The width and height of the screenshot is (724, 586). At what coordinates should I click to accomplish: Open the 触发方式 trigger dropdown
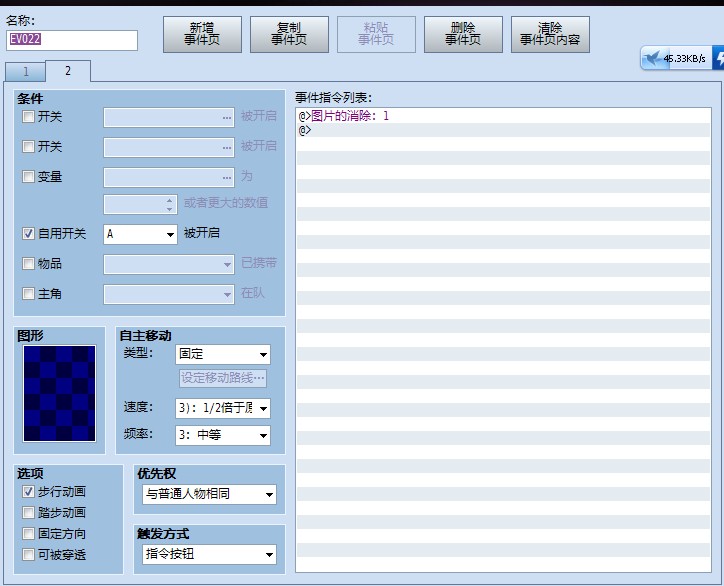(x=209, y=554)
